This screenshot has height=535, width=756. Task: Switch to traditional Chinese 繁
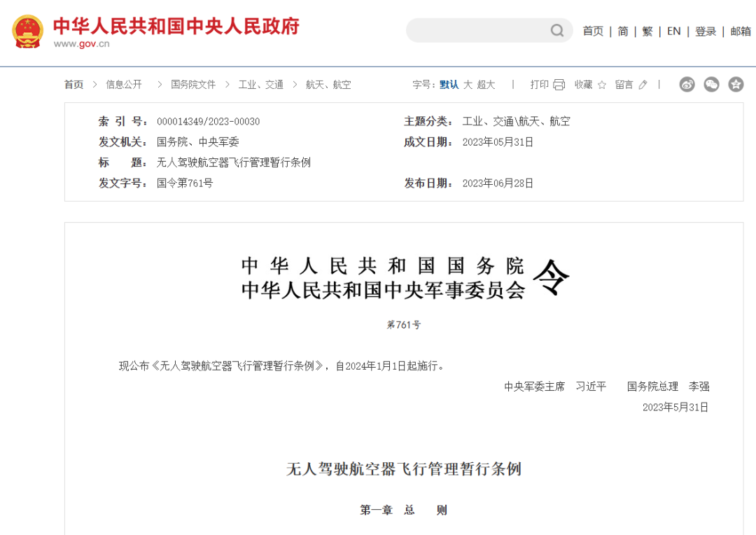[x=647, y=32]
